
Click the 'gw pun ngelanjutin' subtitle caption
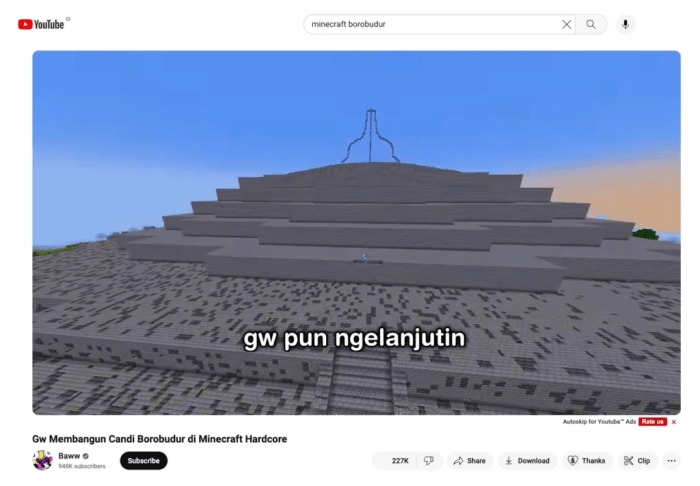pos(354,339)
